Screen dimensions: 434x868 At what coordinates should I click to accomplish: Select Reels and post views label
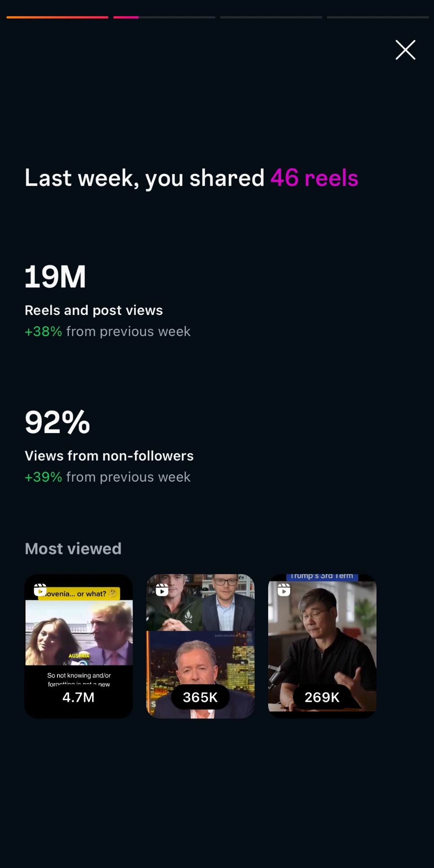click(94, 310)
